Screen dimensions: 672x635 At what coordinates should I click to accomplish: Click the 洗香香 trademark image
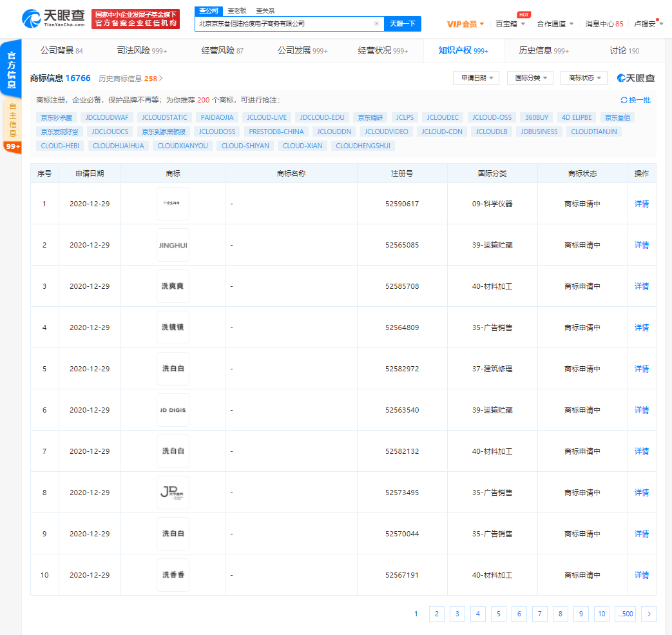pos(173,575)
